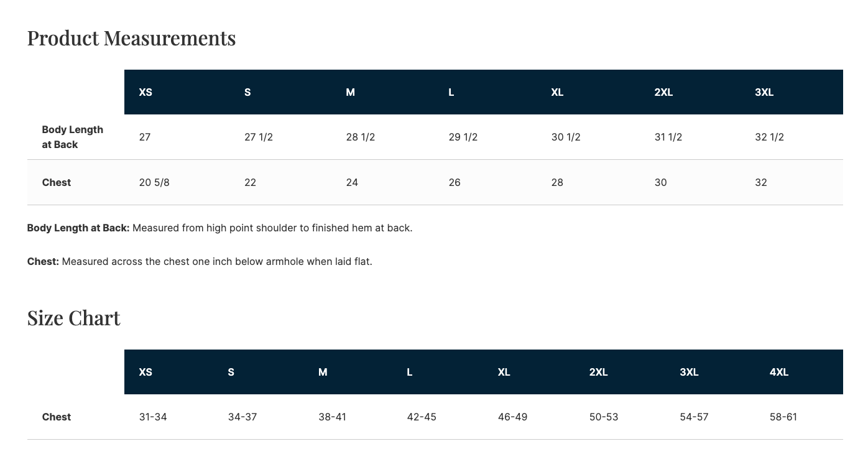Select the 4XL header in Size Chart
The height and width of the screenshot is (459, 868).
pos(779,372)
